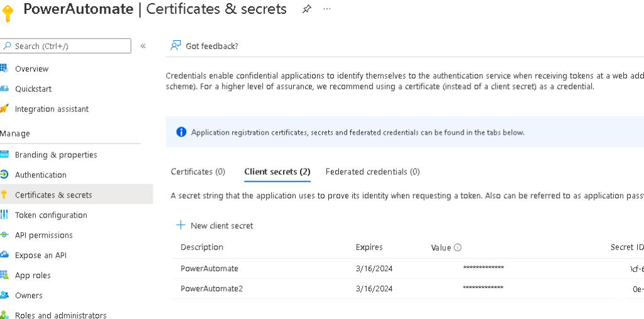Go to Branding & properties page
Screen dimensions: 644x319
click(x=56, y=155)
